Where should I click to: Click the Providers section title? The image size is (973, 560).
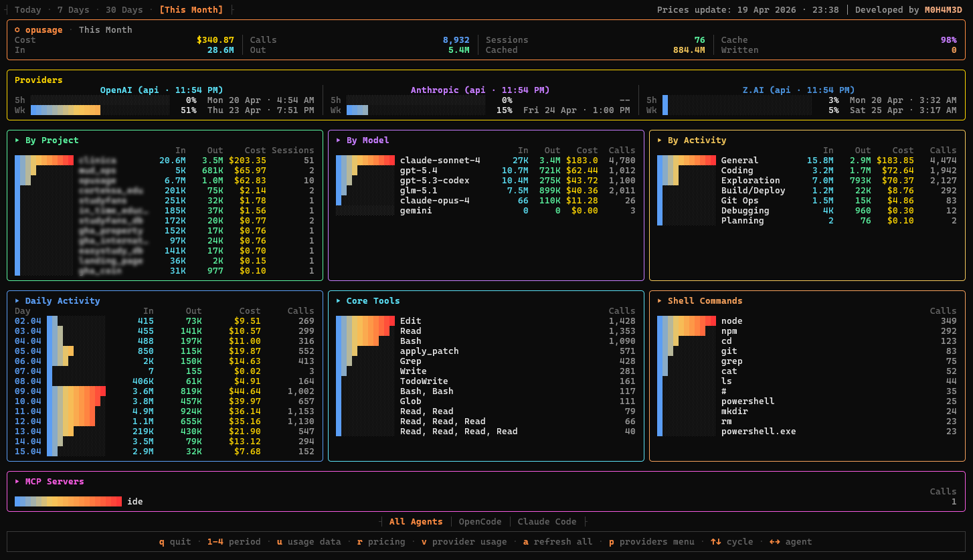coord(38,80)
